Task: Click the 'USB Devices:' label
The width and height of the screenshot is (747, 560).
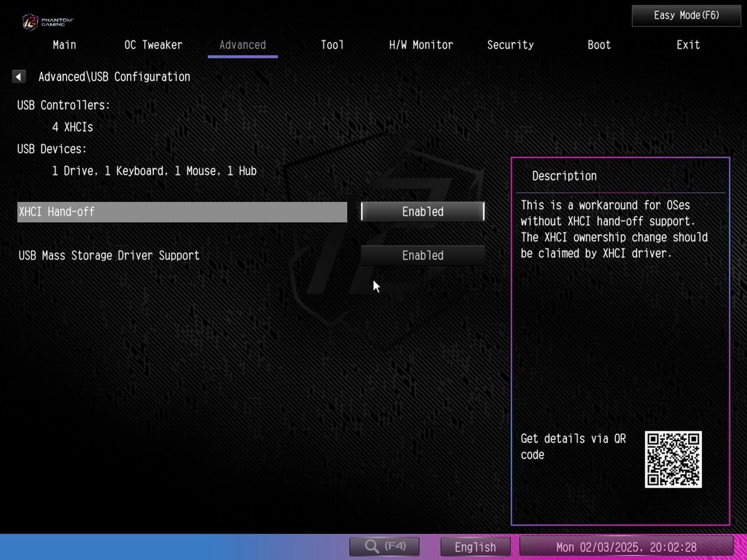Action: pyautogui.click(x=51, y=149)
